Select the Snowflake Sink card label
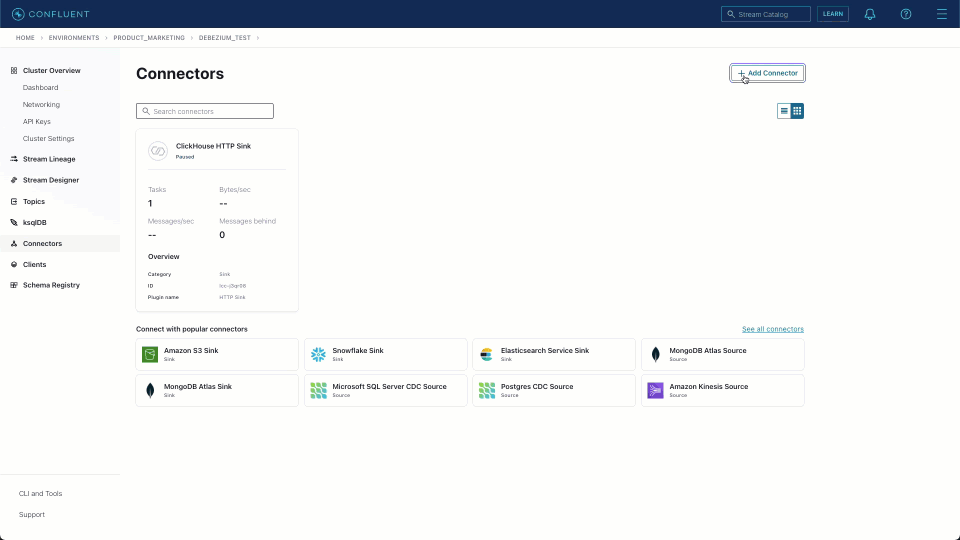960x540 pixels. 358,351
